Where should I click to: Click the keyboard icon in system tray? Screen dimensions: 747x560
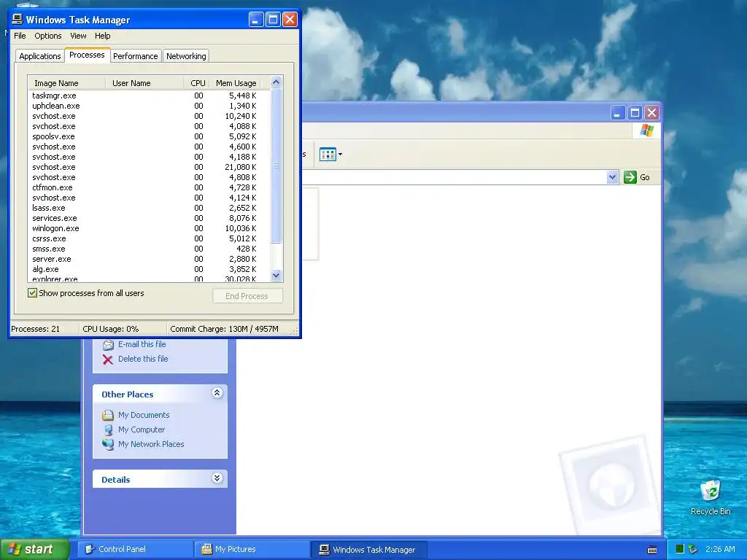coord(652,550)
